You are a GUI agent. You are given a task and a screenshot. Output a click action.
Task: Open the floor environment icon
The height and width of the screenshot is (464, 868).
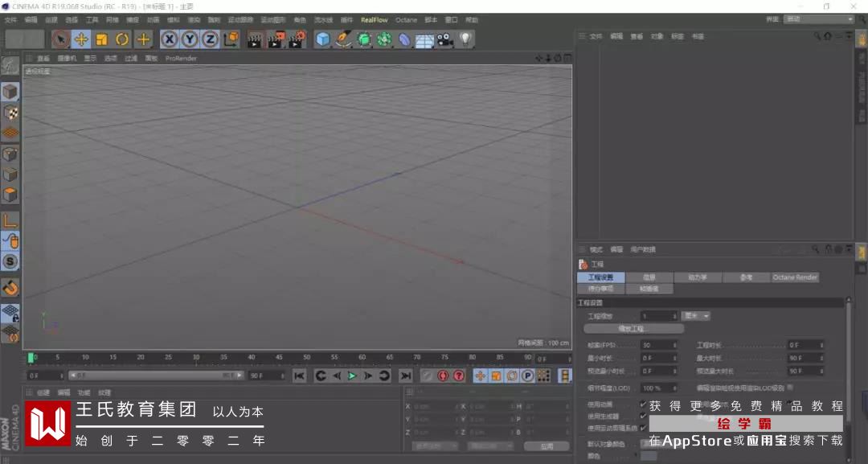(424, 40)
